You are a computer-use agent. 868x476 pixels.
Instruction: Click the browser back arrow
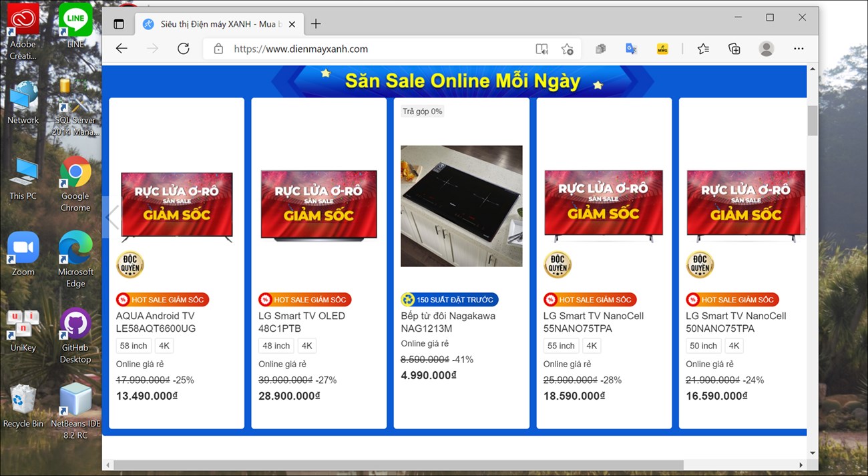point(121,49)
